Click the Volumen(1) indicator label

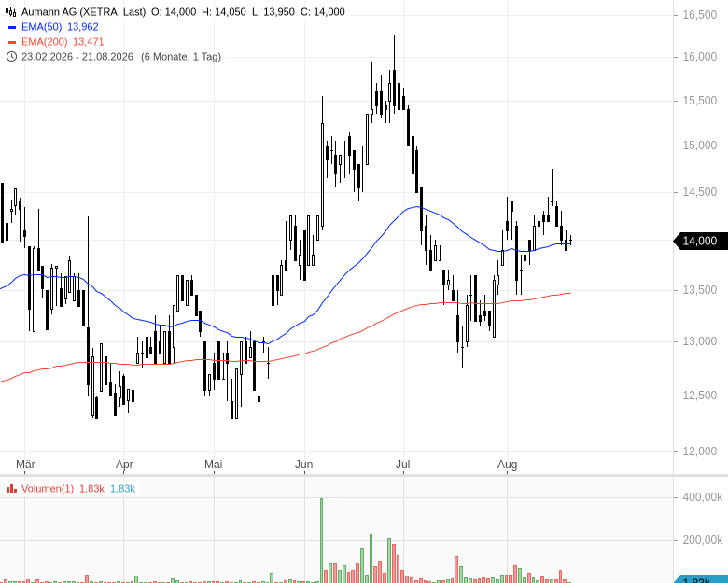(x=48, y=488)
